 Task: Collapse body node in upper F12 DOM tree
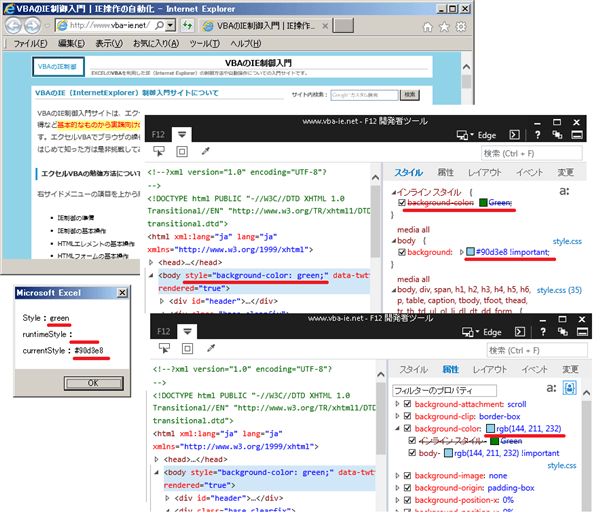click(151, 275)
